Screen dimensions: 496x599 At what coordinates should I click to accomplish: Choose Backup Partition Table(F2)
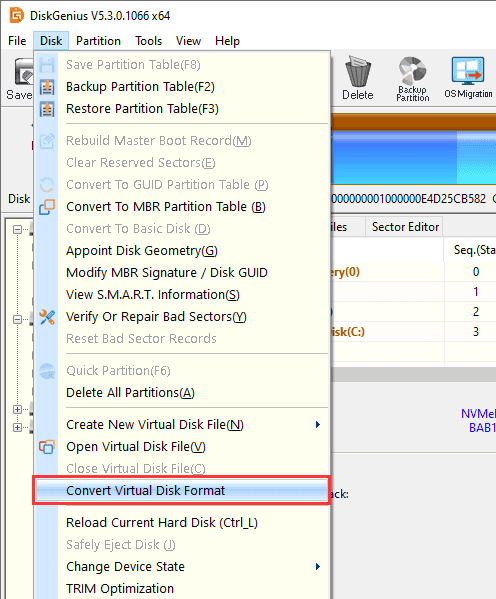point(182,87)
